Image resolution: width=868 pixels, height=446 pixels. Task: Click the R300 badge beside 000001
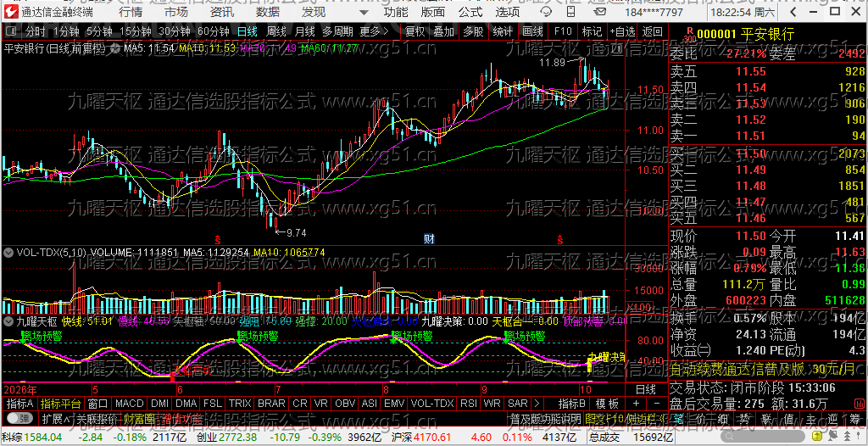pyautogui.click(x=689, y=35)
